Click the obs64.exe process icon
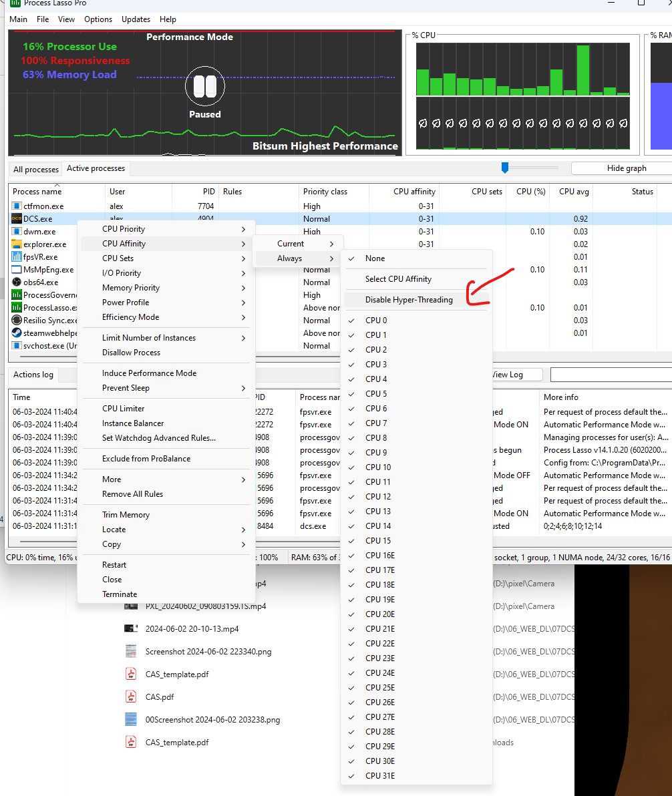Screen dimensions: 672x796 (x=16, y=282)
